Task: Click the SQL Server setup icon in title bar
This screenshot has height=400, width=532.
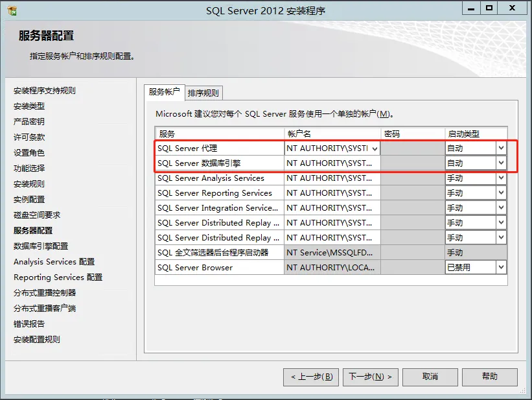Action: (x=11, y=9)
